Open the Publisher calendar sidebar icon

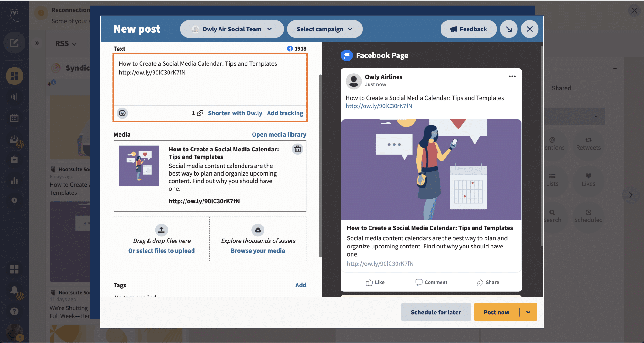tap(14, 118)
